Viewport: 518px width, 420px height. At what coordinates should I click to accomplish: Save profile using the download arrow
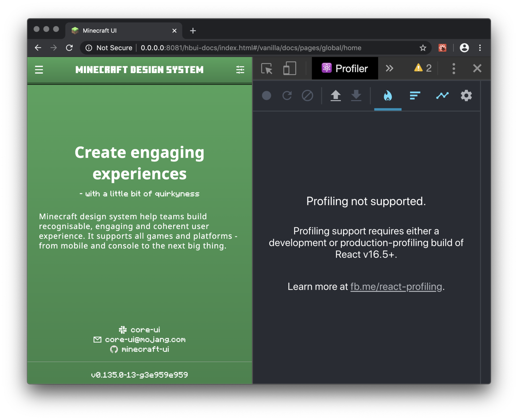point(356,96)
